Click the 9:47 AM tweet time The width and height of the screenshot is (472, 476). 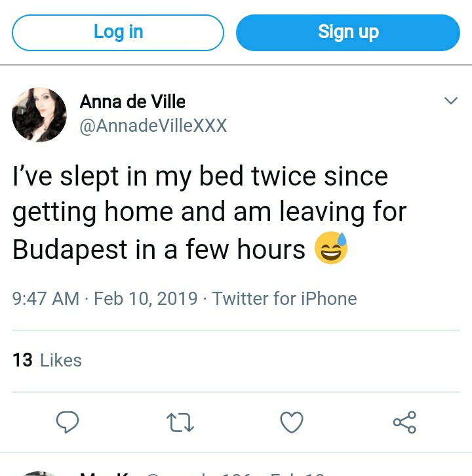[x=46, y=299]
